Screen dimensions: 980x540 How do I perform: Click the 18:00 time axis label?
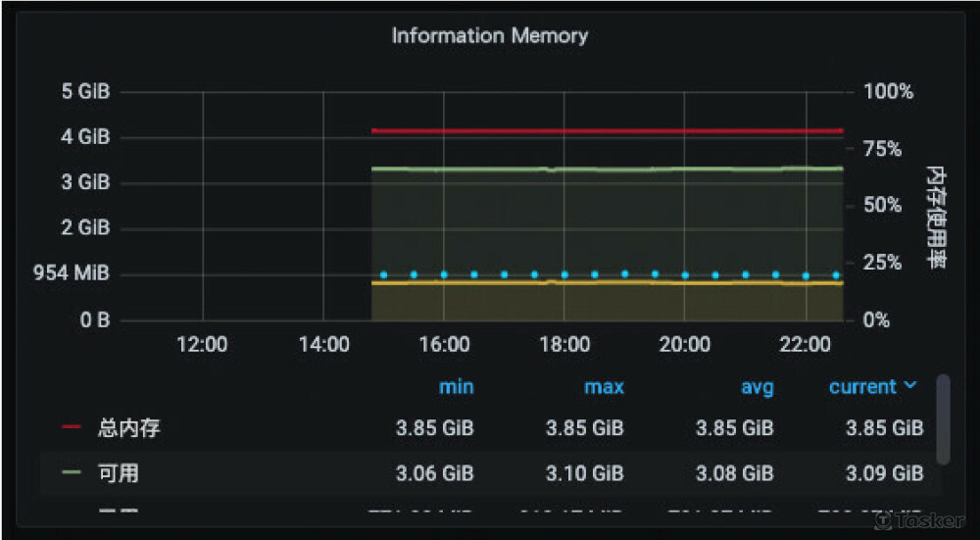pyautogui.click(x=564, y=345)
